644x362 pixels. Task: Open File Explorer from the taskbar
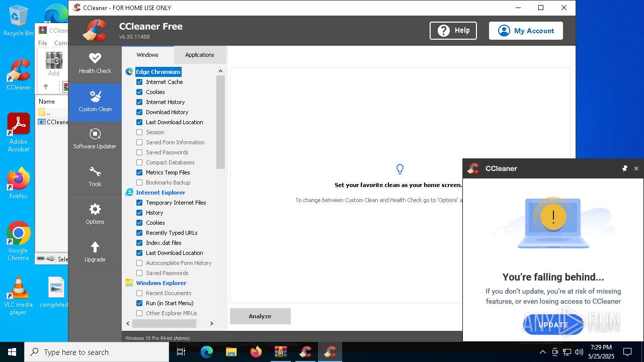click(x=231, y=352)
